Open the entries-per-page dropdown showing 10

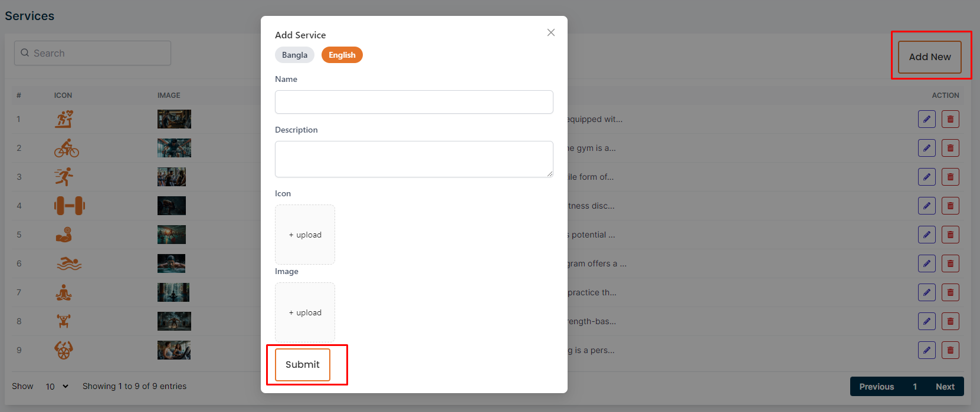(x=57, y=386)
